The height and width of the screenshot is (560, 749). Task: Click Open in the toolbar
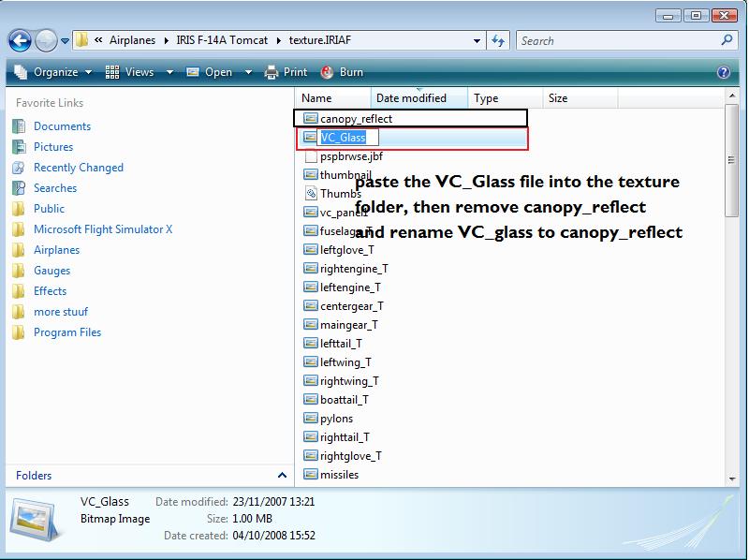pyautogui.click(x=209, y=72)
